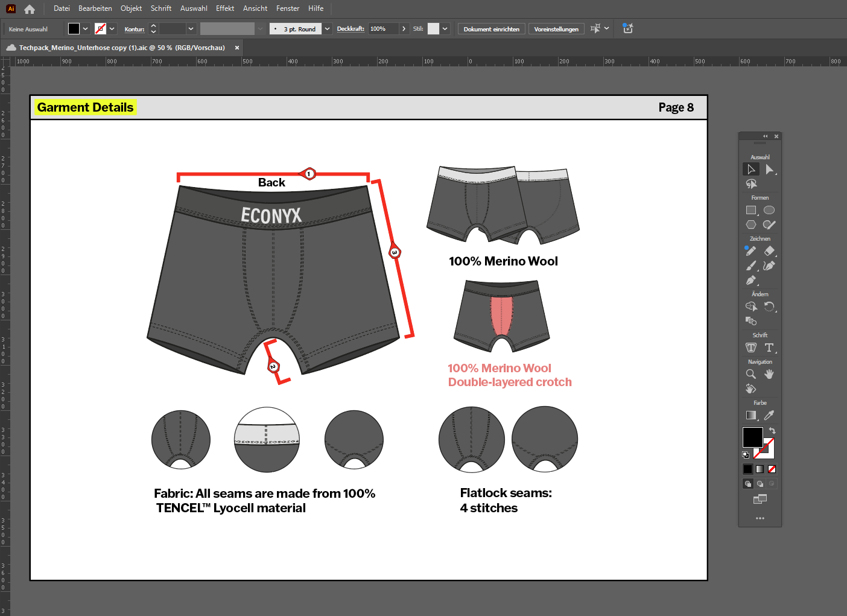The height and width of the screenshot is (616, 847).
Task: Select the Eyedropper tool
Action: click(769, 415)
